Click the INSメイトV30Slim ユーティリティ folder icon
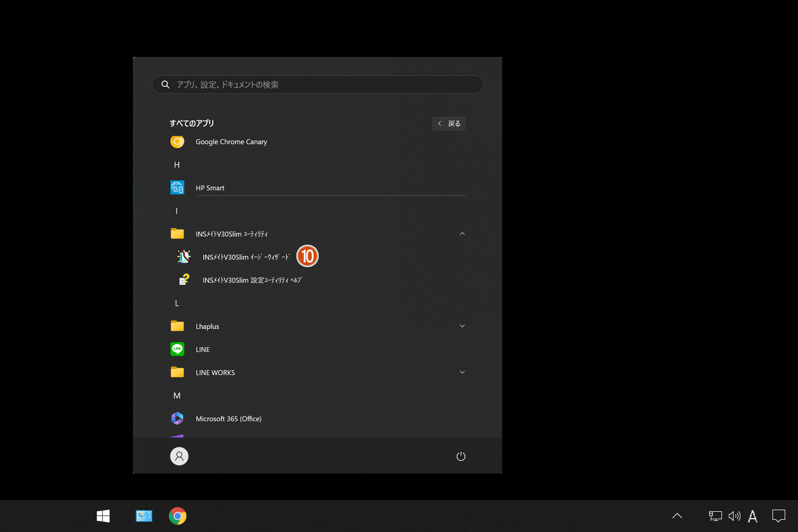Image resolution: width=798 pixels, height=532 pixels. point(177,234)
